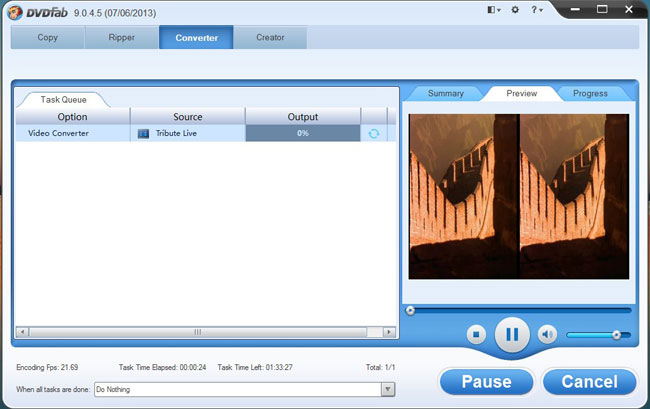Viewport: 650px width, 409px height.
Task: Open the Summary tab
Action: pyautogui.click(x=446, y=93)
